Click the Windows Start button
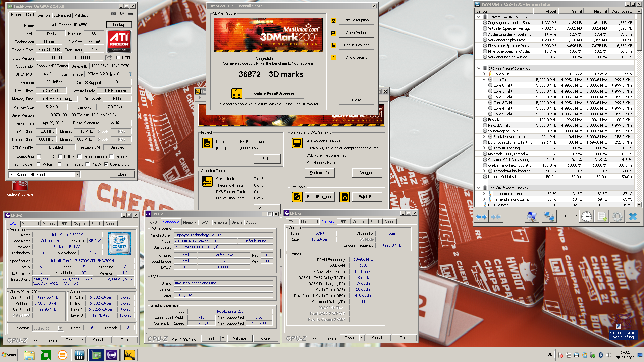 click(x=9, y=355)
